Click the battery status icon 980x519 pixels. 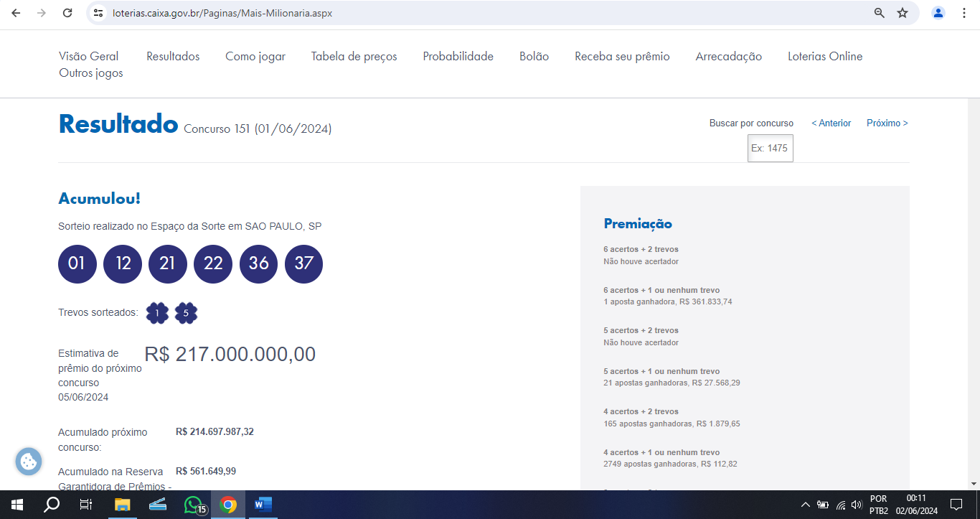tap(823, 505)
